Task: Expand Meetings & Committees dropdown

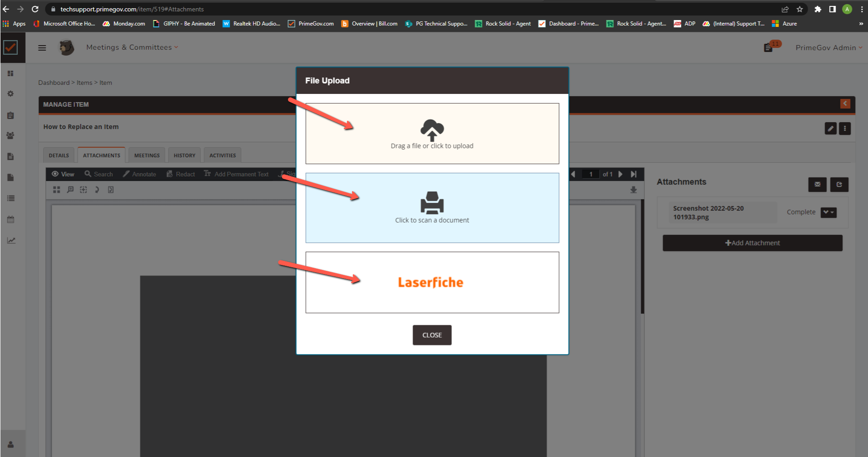Action: [x=132, y=47]
